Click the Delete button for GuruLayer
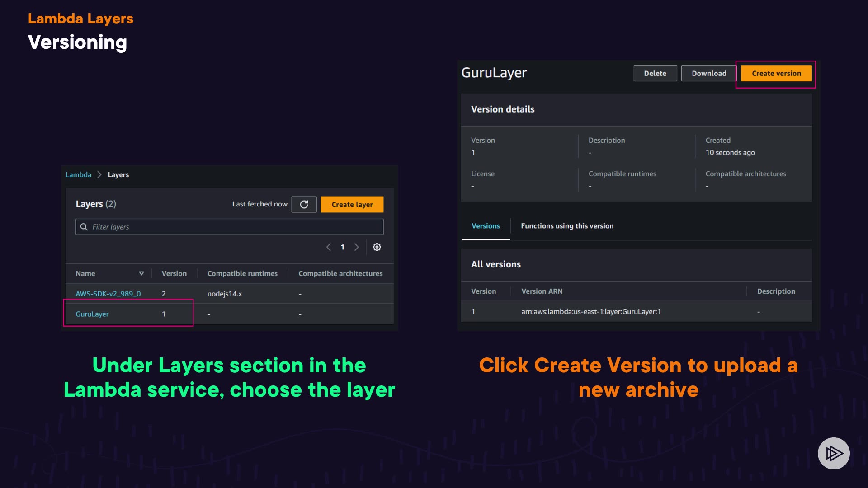Viewport: 868px width, 488px height. pyautogui.click(x=655, y=73)
